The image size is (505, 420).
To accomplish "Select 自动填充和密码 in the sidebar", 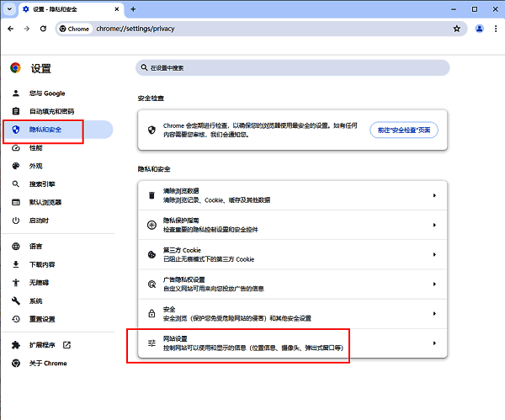I will pos(51,111).
